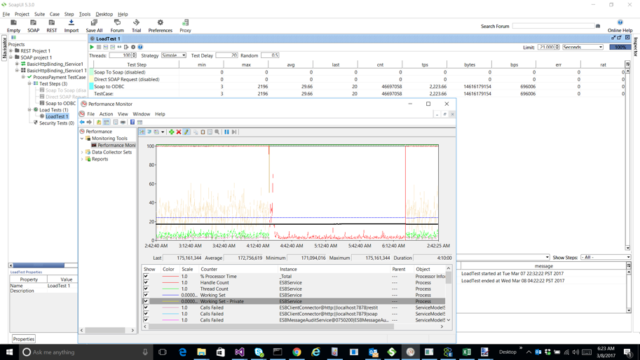640x360 pixels.
Task: Click the Import project icon
Action: (x=71, y=26)
